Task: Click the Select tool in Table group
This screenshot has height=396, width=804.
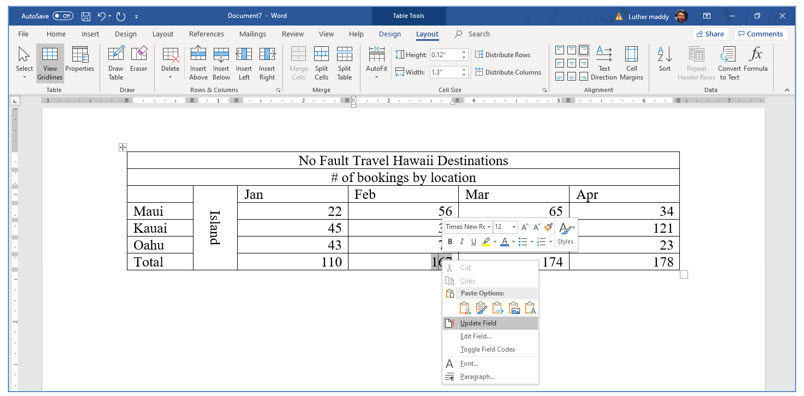Action: coord(24,63)
